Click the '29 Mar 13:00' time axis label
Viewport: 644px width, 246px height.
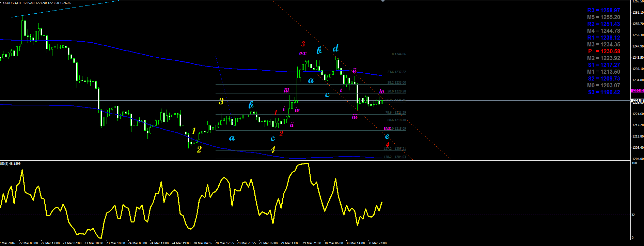(x=290, y=243)
